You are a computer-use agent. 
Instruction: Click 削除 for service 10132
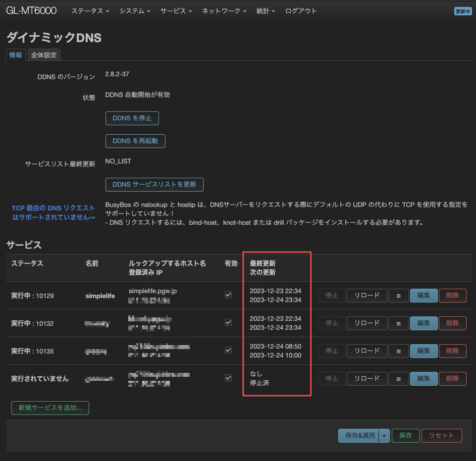click(452, 323)
